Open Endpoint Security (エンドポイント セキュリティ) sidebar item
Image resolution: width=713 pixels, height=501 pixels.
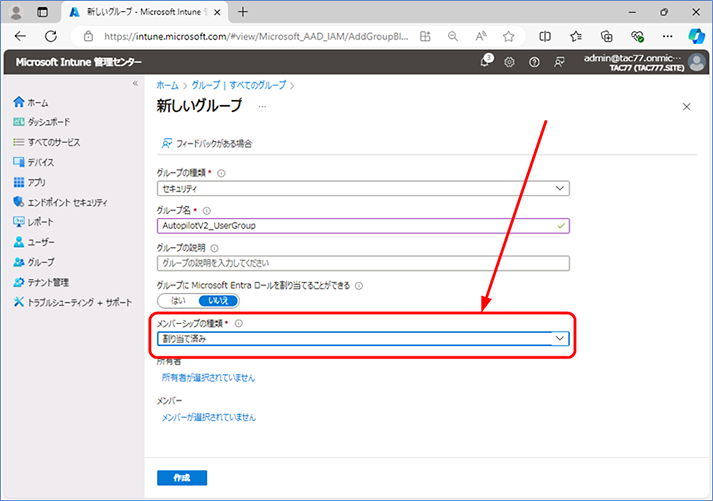click(x=60, y=202)
